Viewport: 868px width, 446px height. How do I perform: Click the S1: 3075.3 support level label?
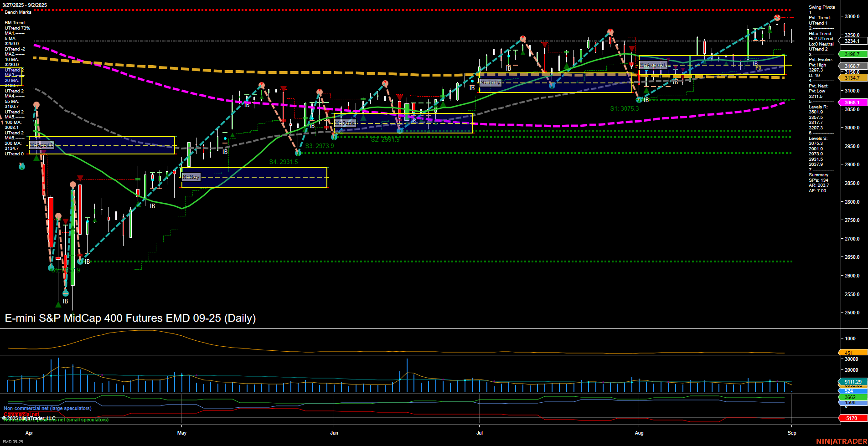click(x=625, y=108)
